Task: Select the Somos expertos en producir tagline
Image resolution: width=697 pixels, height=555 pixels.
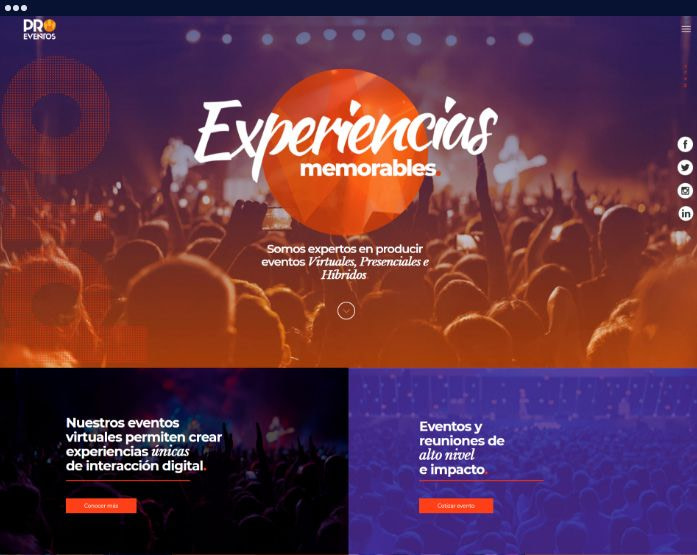Action: click(344, 249)
